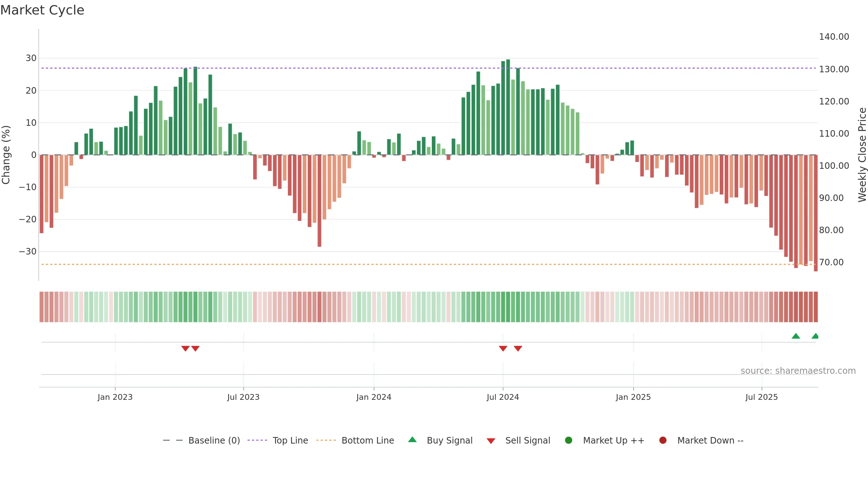Screen dimensions: 868x488
Task: Click the 140.00 price tick label
Action: coord(834,37)
